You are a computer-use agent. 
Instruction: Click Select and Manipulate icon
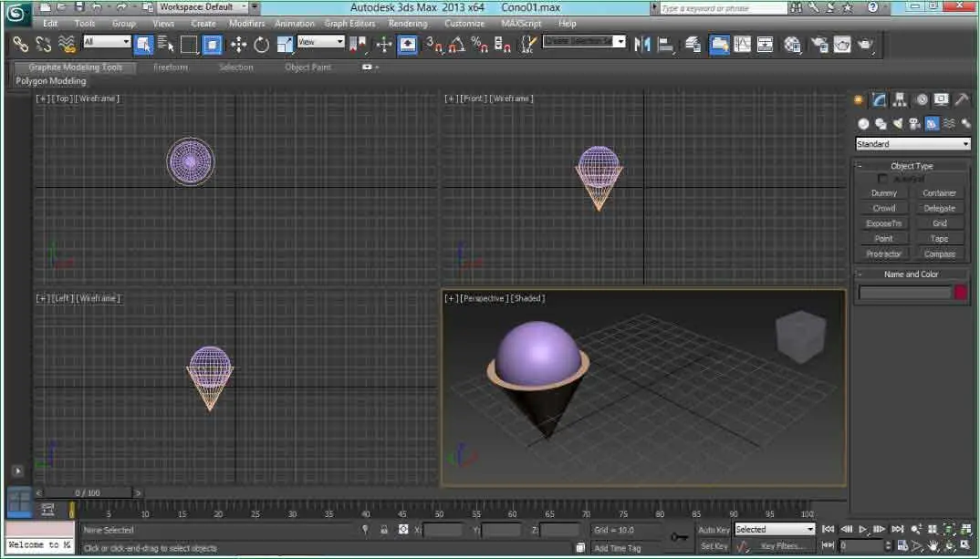[384, 45]
